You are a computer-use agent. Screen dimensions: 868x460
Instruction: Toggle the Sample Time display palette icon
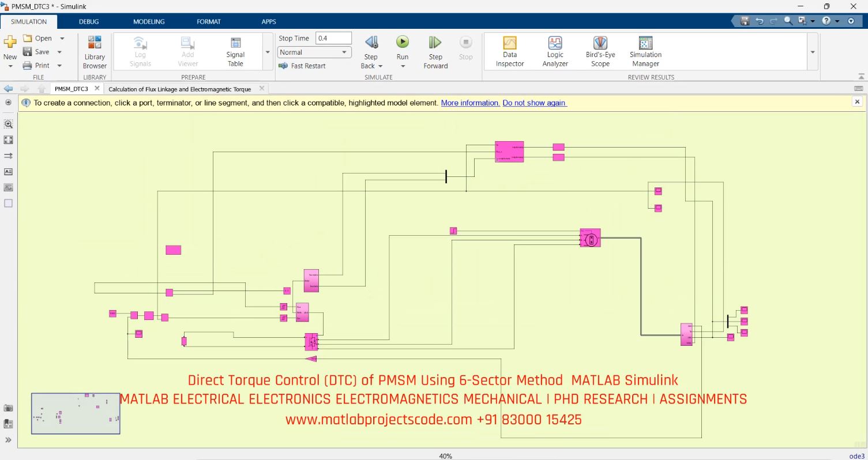coord(8,156)
